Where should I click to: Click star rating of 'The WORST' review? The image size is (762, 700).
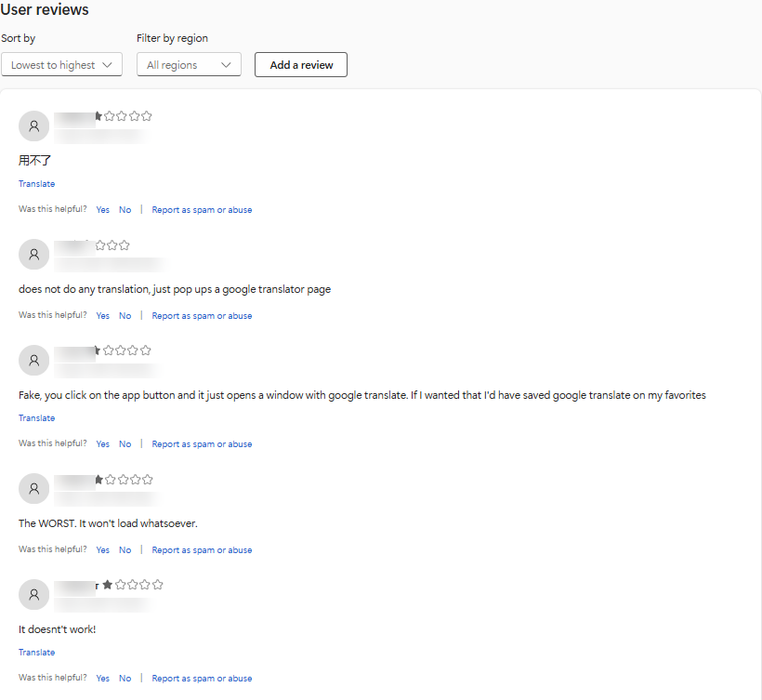(x=124, y=480)
